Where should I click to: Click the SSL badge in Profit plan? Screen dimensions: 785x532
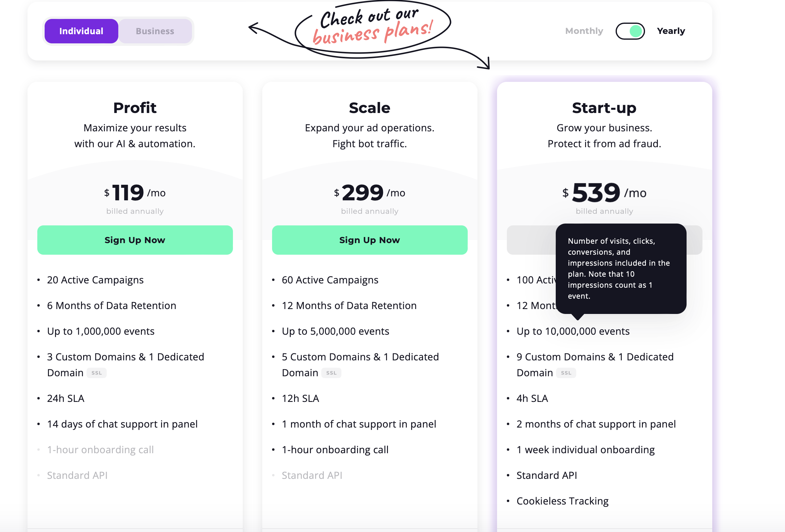coord(97,373)
